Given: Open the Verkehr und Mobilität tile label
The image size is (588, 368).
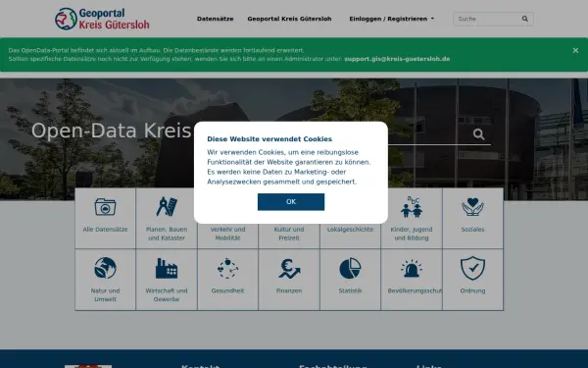Looking at the screenshot, I should [x=227, y=234].
